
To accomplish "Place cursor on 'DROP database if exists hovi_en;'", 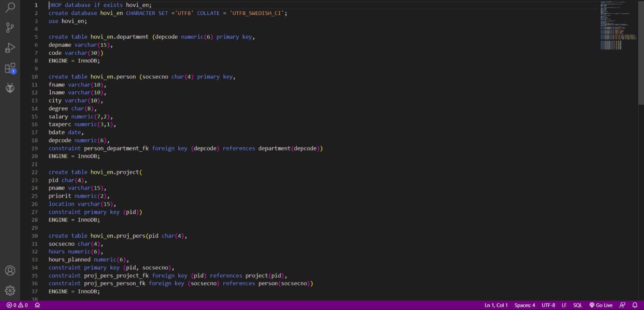I will point(100,5).
